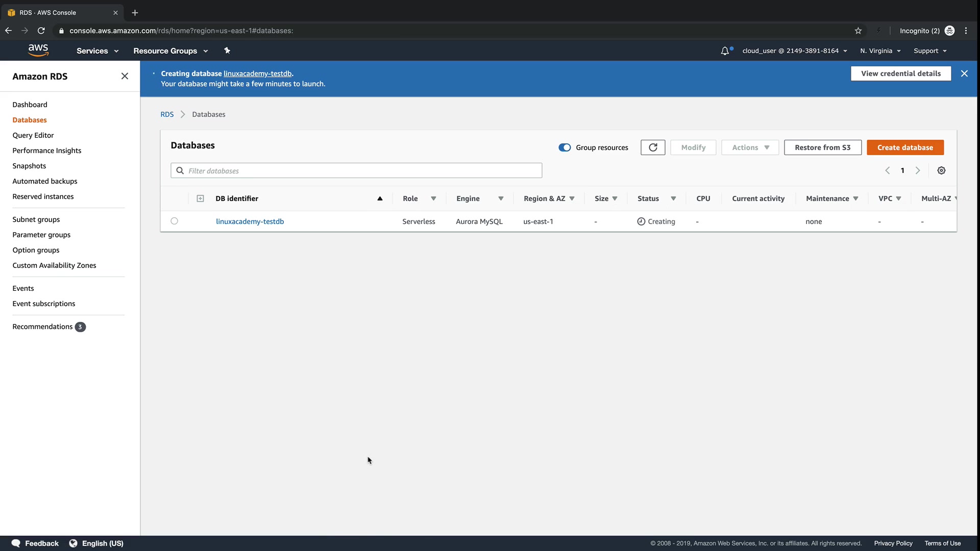The width and height of the screenshot is (980, 551).
Task: Click the notifications bell icon
Action: point(725,51)
